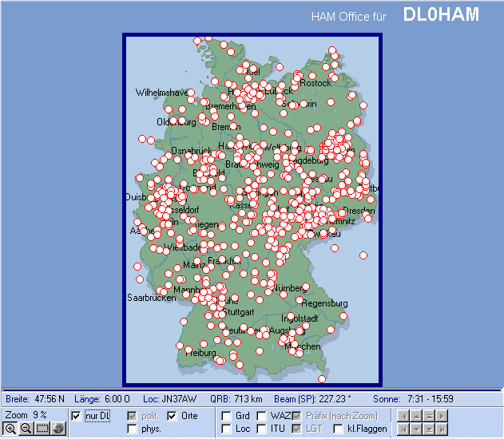Enable the 'WAZ' zones checkbox
The image size is (504, 439).
coord(261,416)
